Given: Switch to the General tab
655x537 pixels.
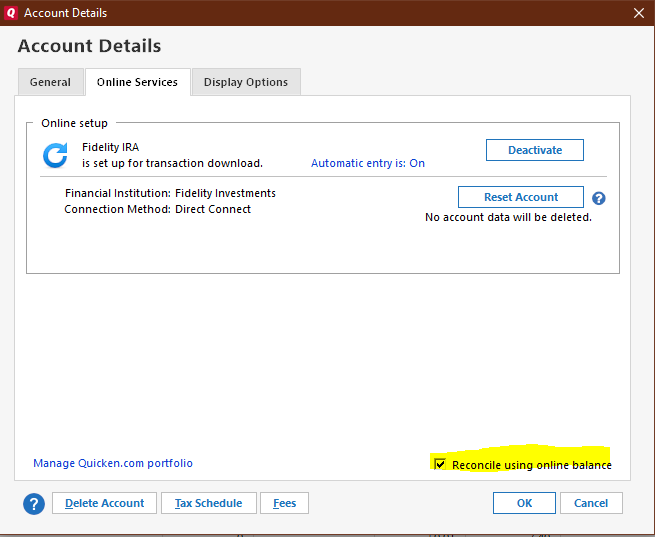Looking at the screenshot, I should (50, 82).
